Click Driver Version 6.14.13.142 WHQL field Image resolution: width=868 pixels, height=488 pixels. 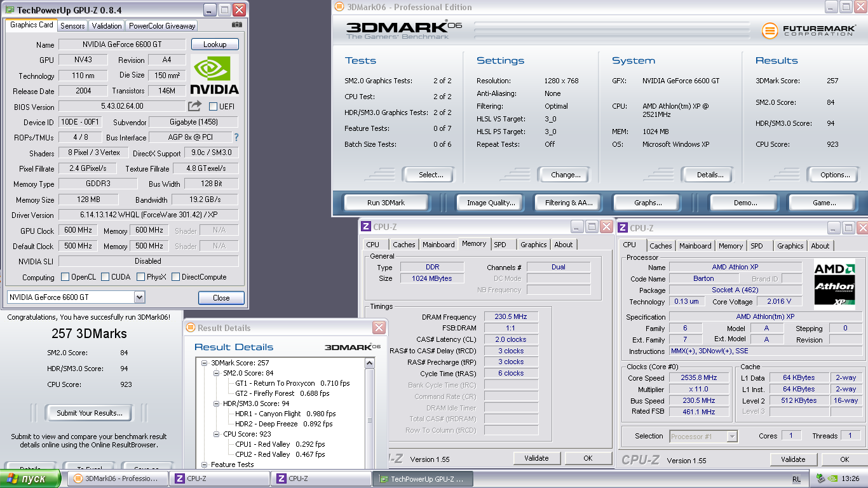(149, 215)
